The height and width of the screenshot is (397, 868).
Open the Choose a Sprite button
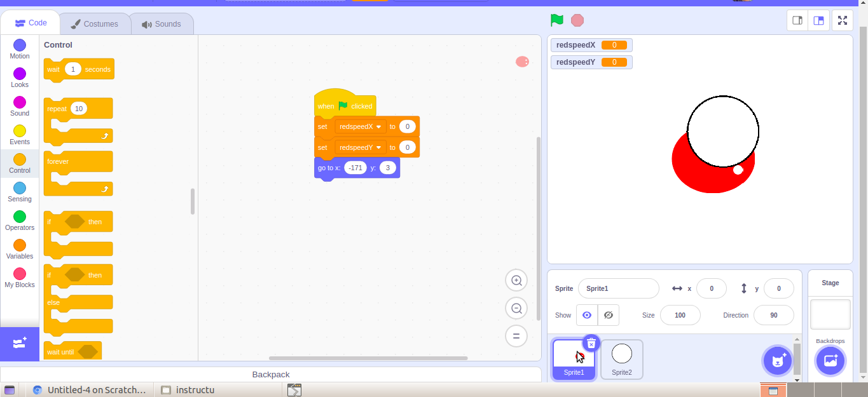[777, 360]
